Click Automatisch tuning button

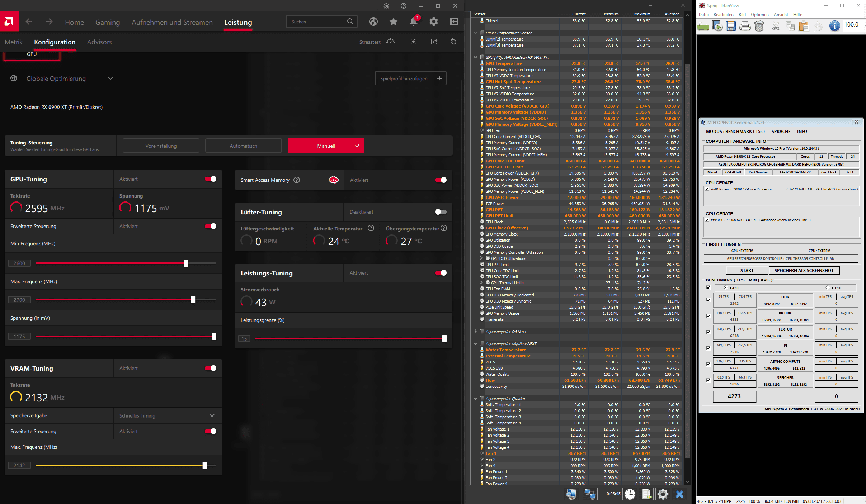[x=244, y=146]
